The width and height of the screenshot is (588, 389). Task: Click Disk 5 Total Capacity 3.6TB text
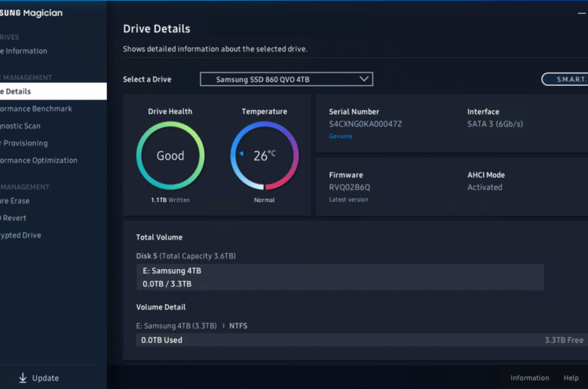point(185,256)
